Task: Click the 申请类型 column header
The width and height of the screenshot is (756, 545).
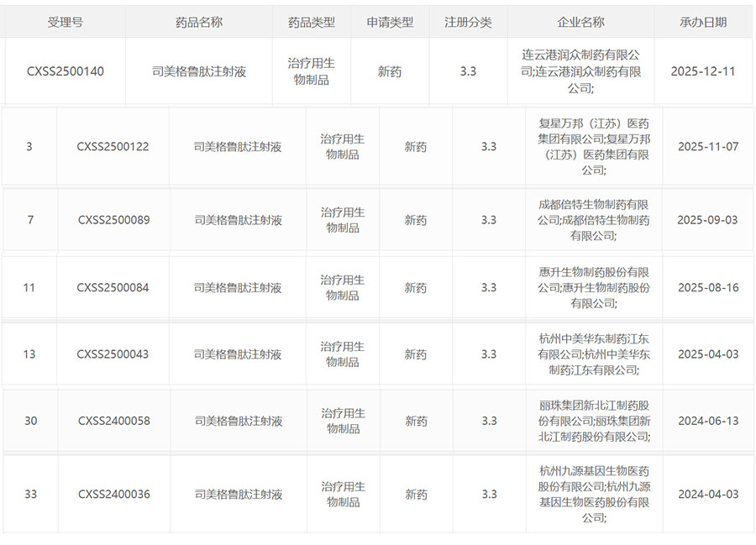Action: coord(390,23)
